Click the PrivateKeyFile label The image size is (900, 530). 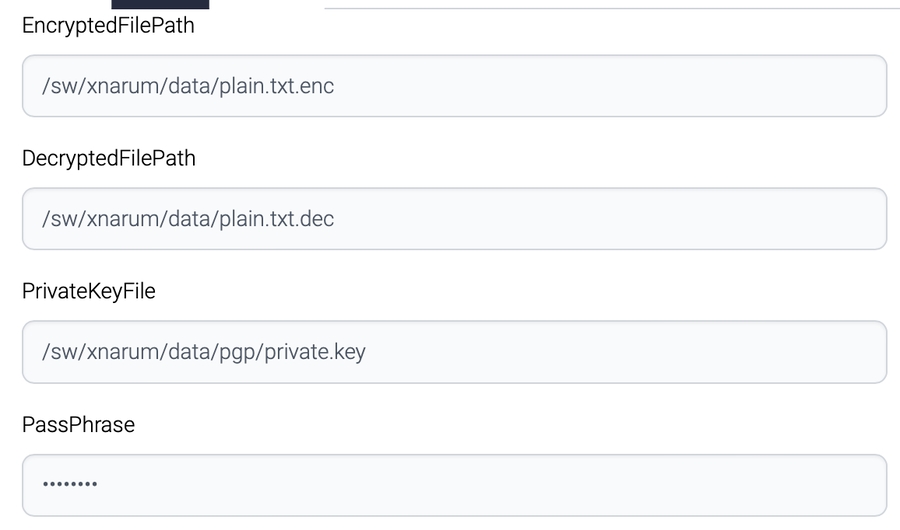(89, 291)
